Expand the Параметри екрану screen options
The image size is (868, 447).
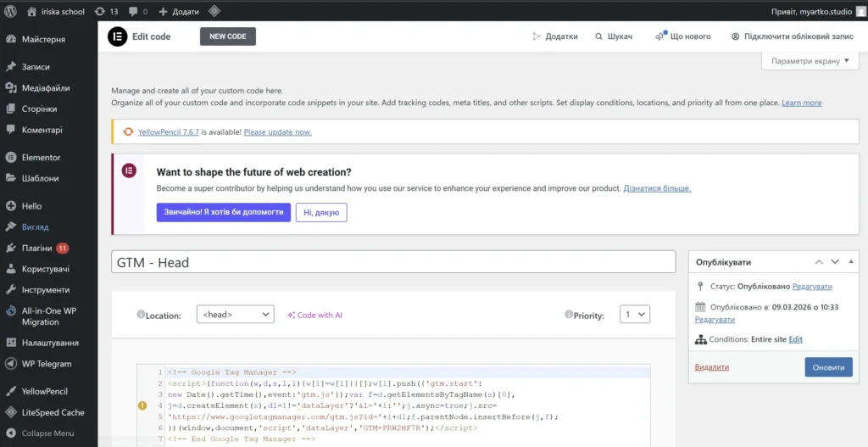810,61
